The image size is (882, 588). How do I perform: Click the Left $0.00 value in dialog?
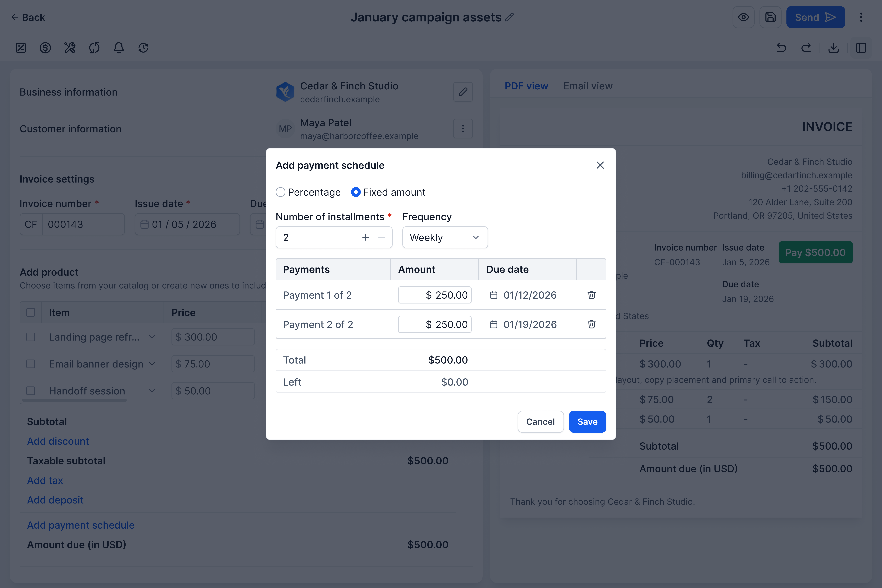coord(454,382)
